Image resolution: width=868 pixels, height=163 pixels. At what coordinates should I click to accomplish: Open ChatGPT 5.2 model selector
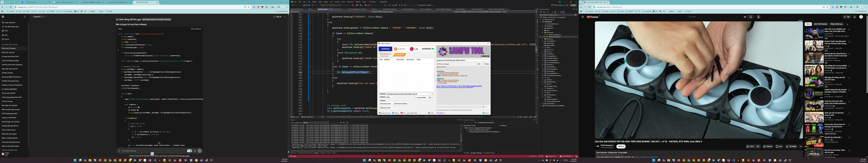[39, 17]
